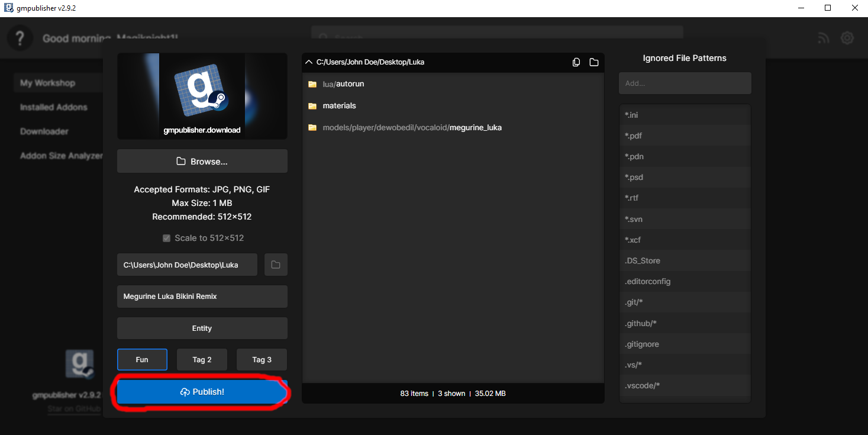Select the *.svn ignored pattern
This screenshot has width=868, height=435.
pos(685,219)
